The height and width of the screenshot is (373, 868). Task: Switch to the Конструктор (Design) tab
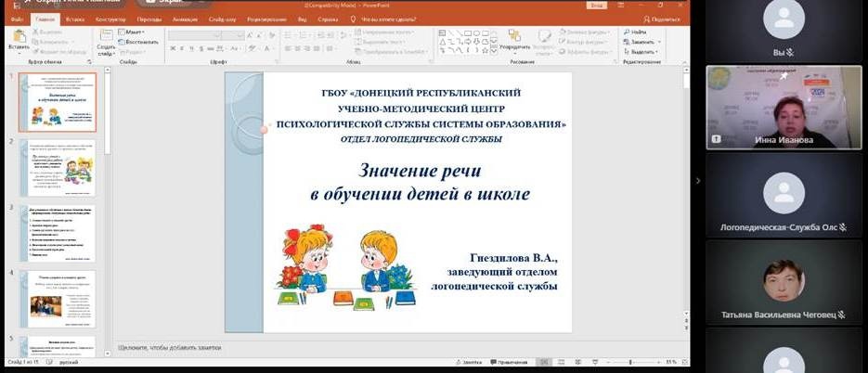coord(110,19)
